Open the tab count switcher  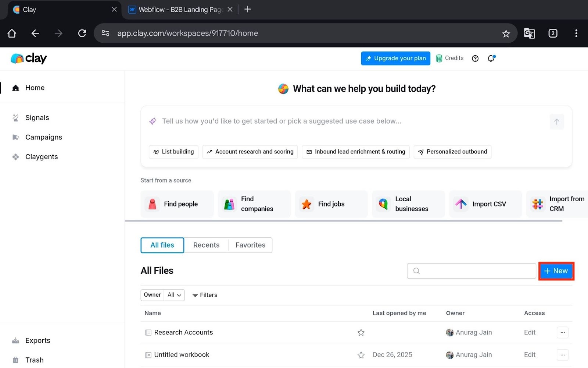coord(553,33)
